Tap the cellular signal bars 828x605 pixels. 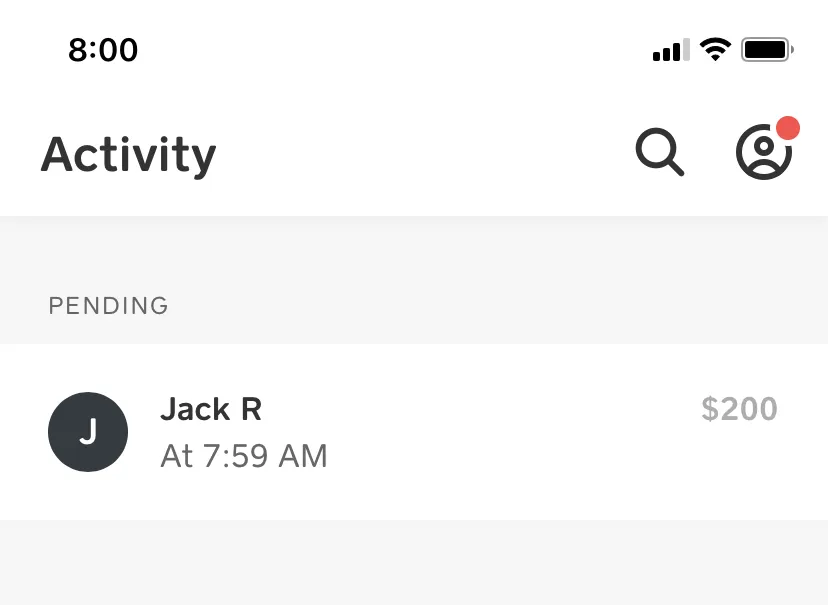tap(671, 50)
